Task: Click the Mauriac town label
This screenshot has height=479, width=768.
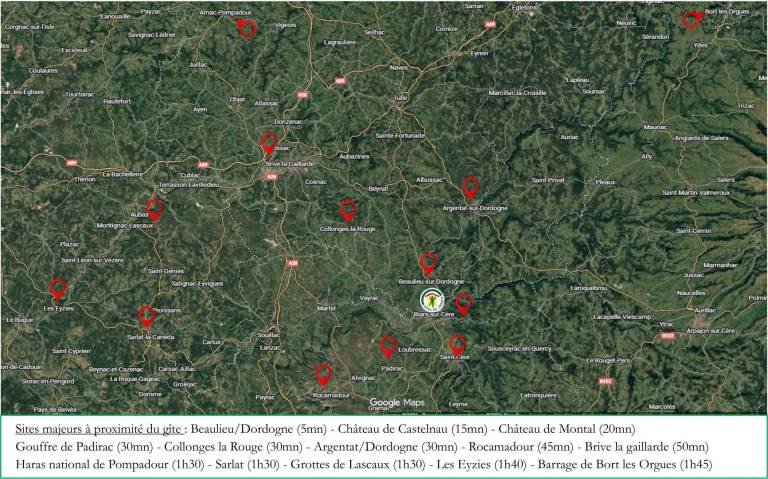Action: pyautogui.click(x=655, y=127)
